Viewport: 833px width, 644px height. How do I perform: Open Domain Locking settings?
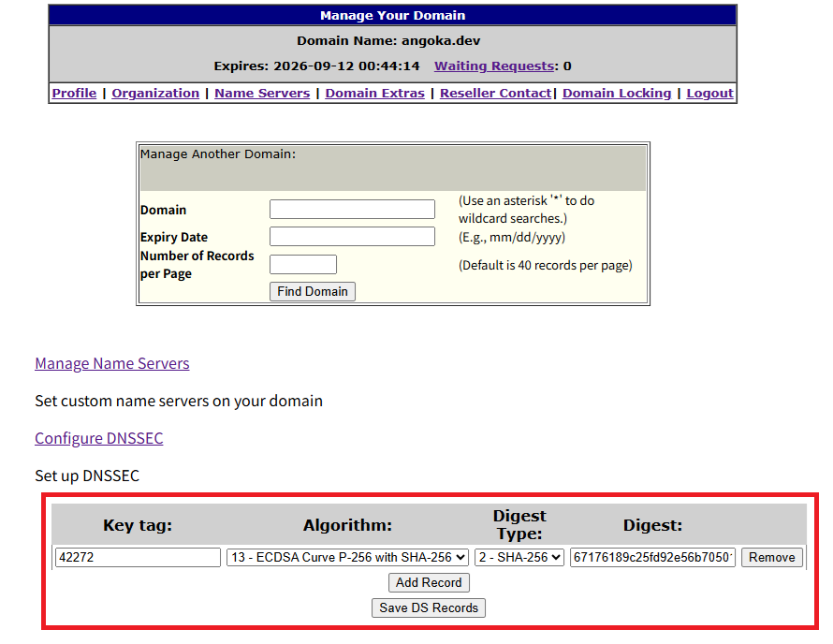coord(617,93)
